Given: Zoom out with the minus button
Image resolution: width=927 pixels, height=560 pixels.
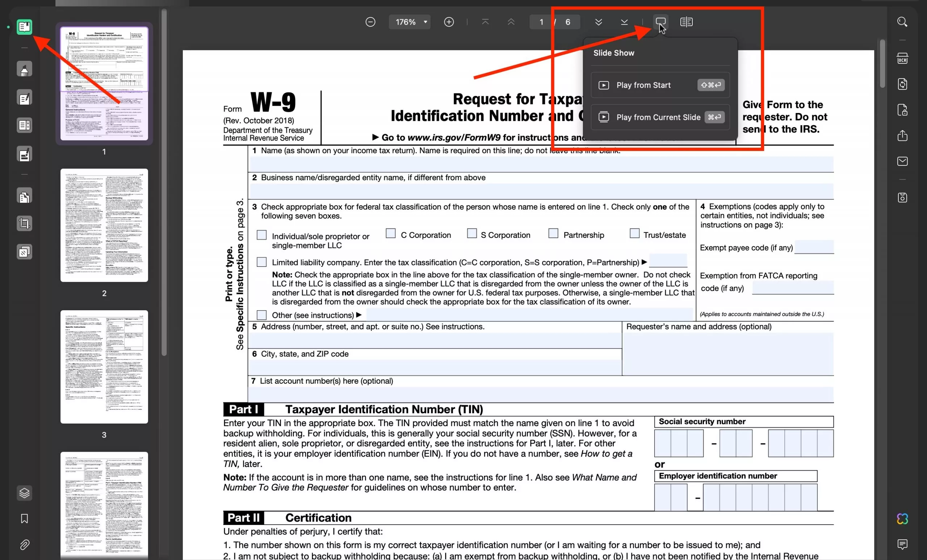Looking at the screenshot, I should pos(370,22).
